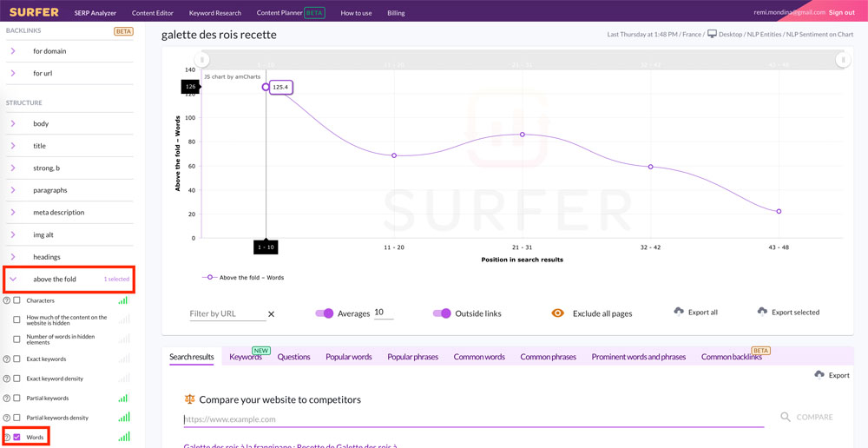Screen dimensions: 868x448
Task: Click the help icon beside Words
Action: tap(7, 438)
